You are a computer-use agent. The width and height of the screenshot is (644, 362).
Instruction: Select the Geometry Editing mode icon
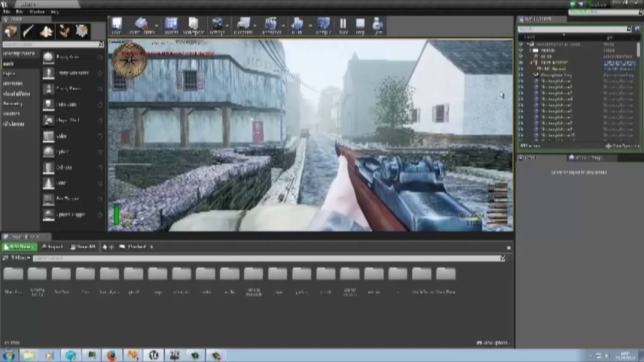(x=82, y=31)
